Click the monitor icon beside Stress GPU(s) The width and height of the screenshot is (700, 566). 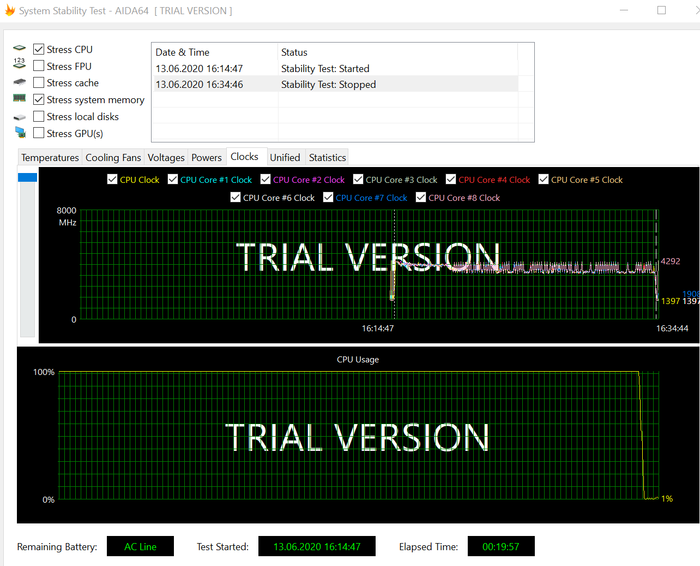(20, 132)
